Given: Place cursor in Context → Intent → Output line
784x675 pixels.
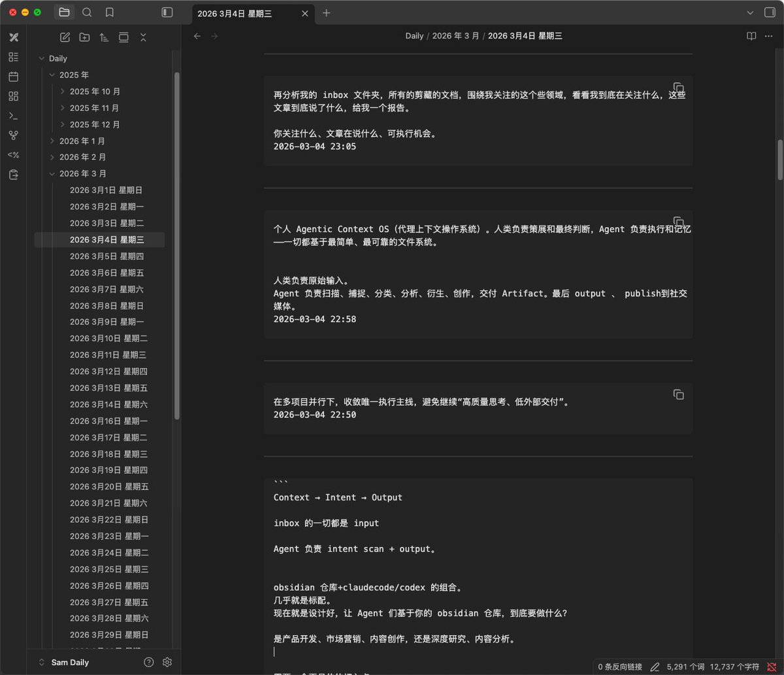Looking at the screenshot, I should (x=338, y=497).
